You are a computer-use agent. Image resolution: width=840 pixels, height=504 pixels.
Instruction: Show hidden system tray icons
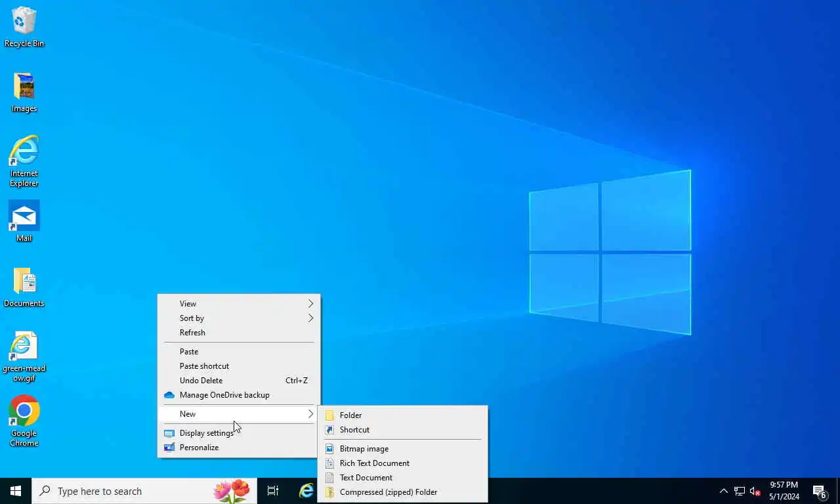pos(723,491)
